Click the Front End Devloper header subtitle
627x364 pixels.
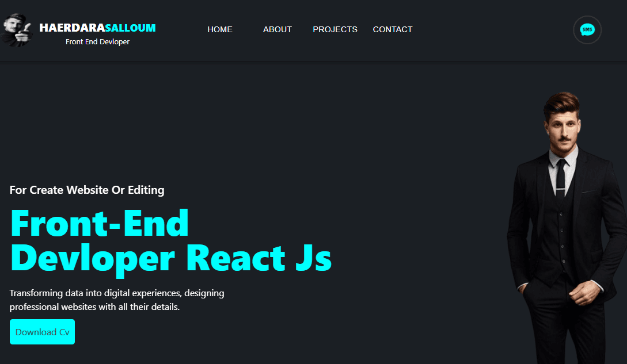[x=97, y=42]
